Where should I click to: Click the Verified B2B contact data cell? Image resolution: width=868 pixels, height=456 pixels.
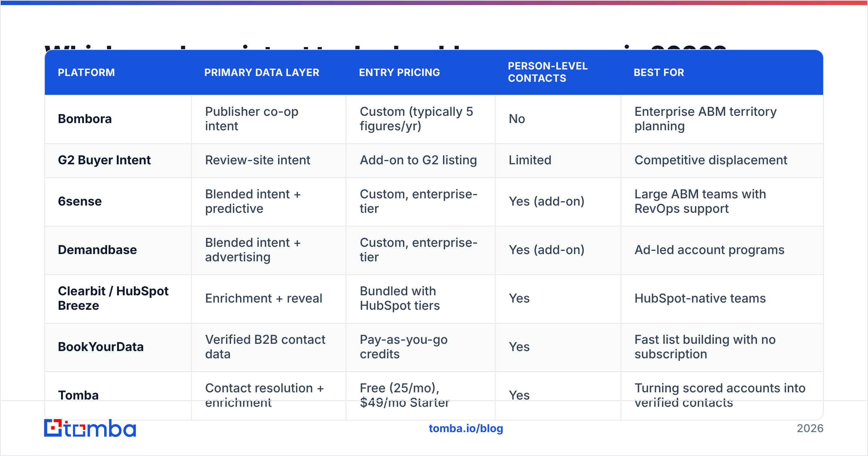269,347
